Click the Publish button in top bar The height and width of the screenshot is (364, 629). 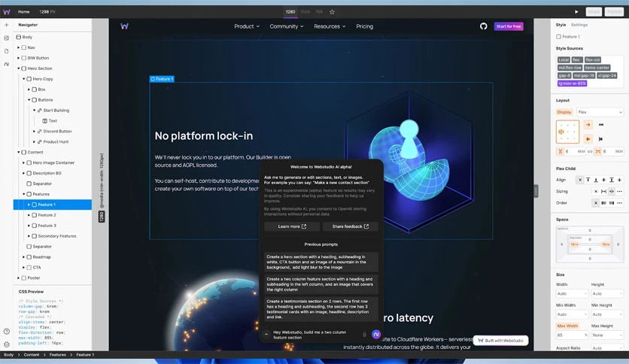click(x=614, y=12)
